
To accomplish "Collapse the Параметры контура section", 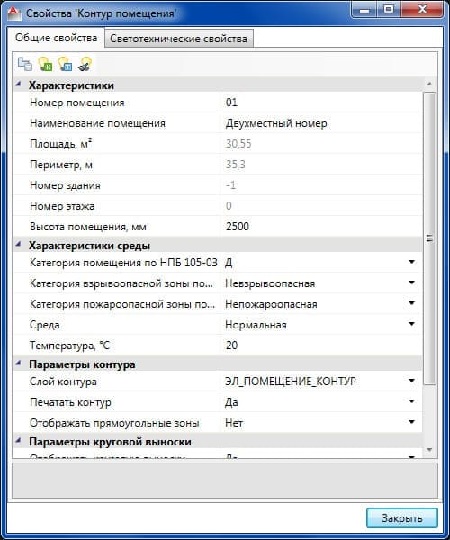I will click(19, 363).
